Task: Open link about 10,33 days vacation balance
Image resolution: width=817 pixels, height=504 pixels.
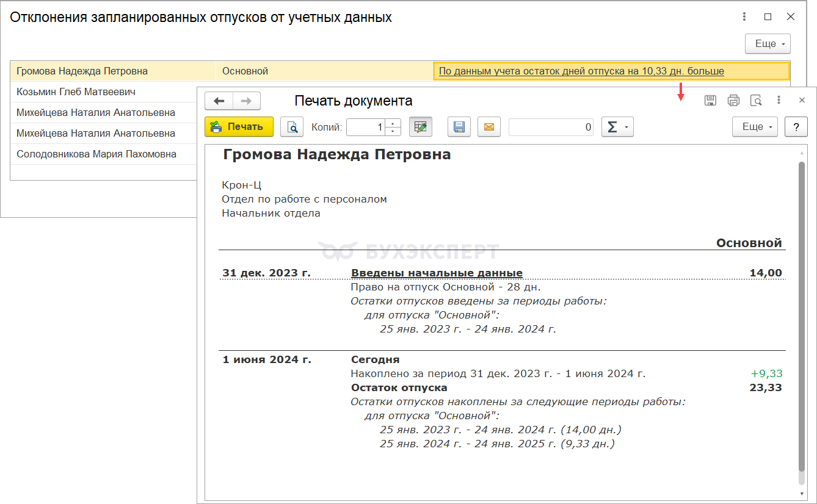Action: pyautogui.click(x=581, y=71)
